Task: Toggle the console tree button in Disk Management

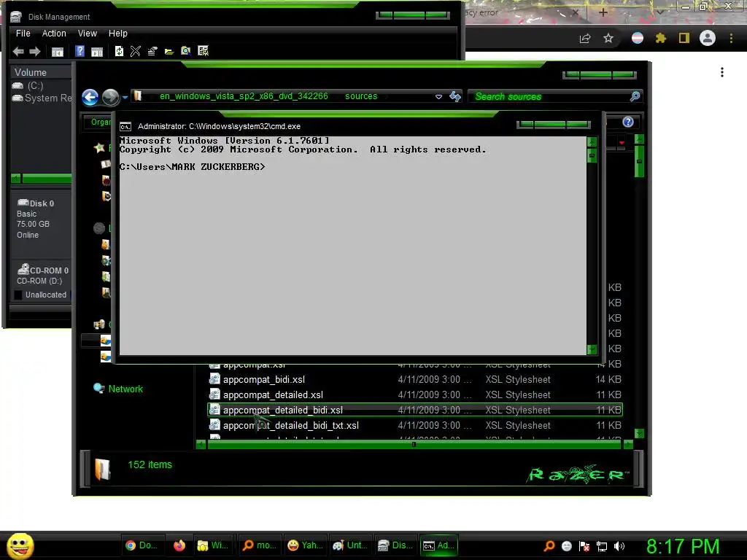Action: pos(57,52)
